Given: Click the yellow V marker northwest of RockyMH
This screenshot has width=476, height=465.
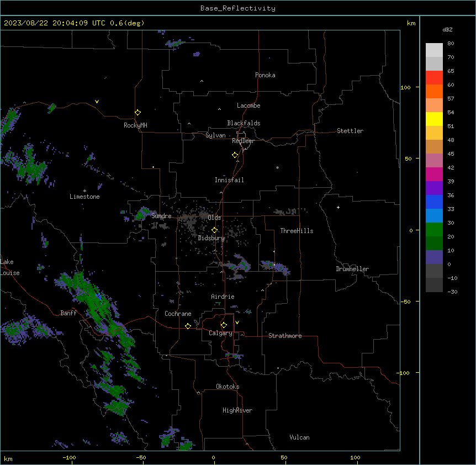Looking at the screenshot, I should (x=97, y=102).
